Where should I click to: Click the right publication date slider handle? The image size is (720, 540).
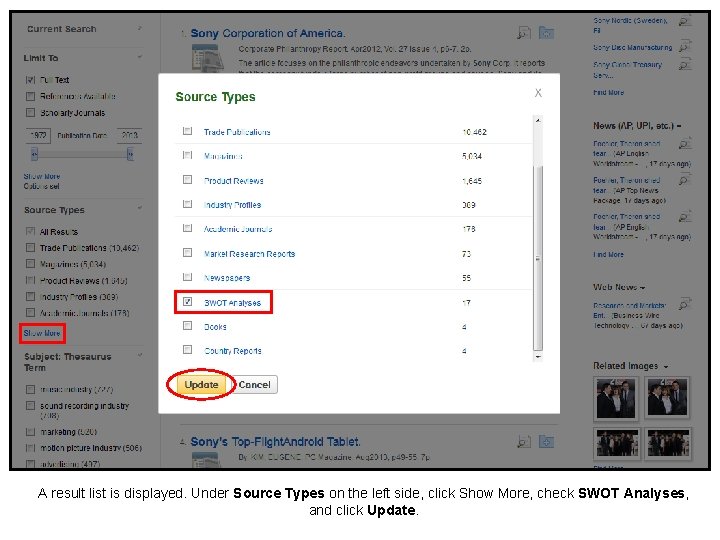(130, 154)
